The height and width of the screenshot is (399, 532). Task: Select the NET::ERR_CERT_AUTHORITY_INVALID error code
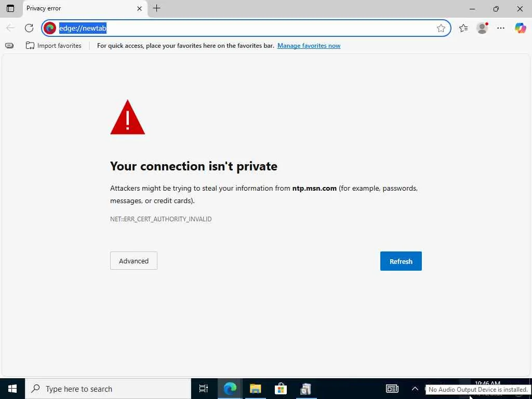tap(161, 219)
